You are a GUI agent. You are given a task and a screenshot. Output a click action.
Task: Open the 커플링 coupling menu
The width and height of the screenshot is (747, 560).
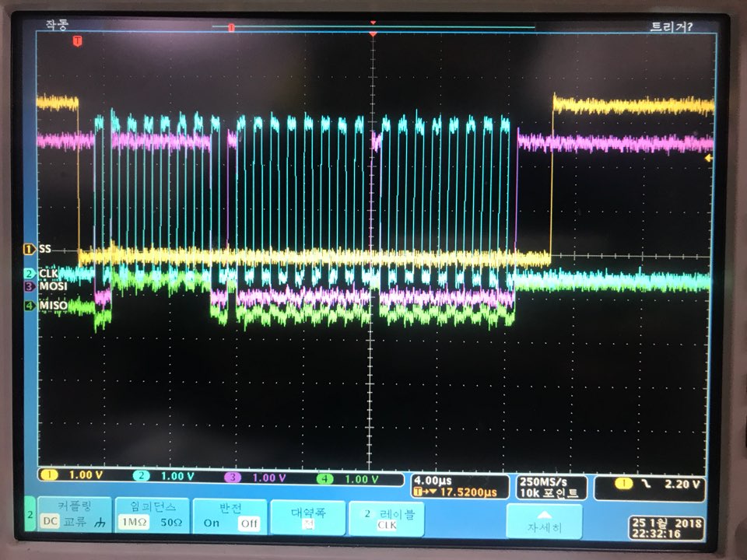click(75, 514)
